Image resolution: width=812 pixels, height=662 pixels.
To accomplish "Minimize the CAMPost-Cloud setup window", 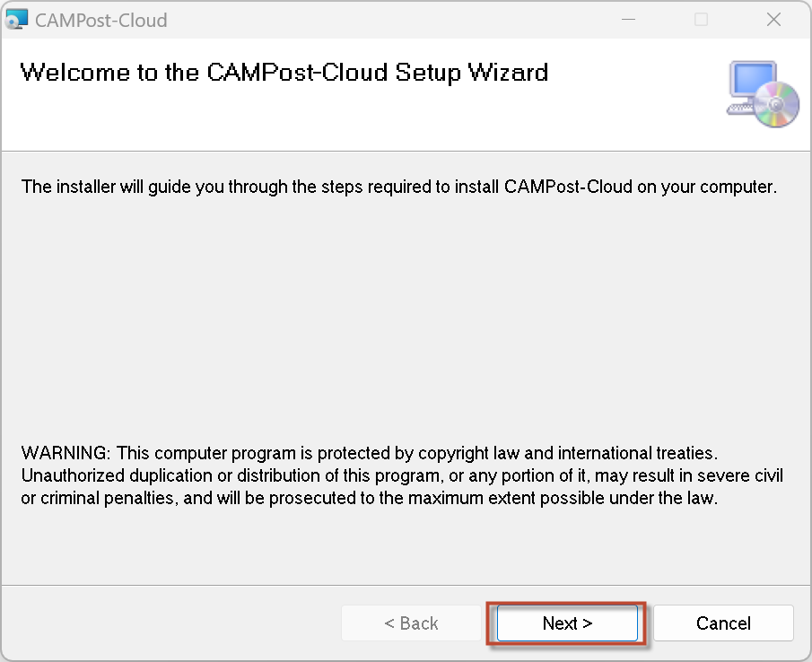I will (x=628, y=20).
